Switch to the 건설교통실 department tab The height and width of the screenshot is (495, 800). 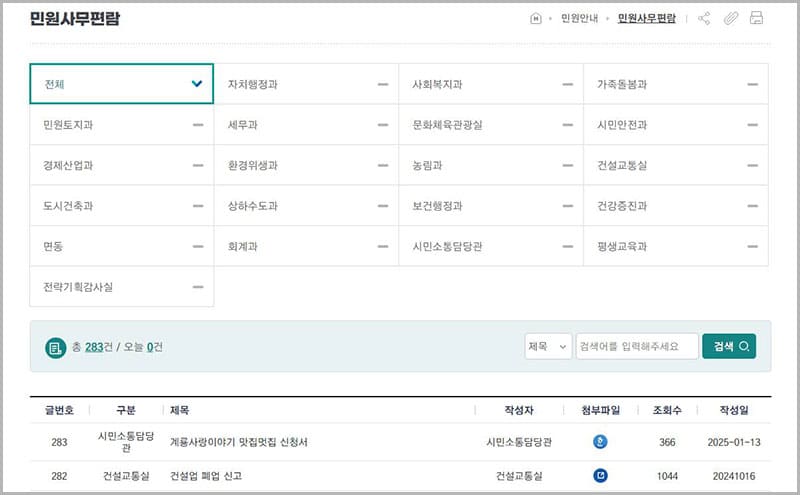(x=675, y=165)
